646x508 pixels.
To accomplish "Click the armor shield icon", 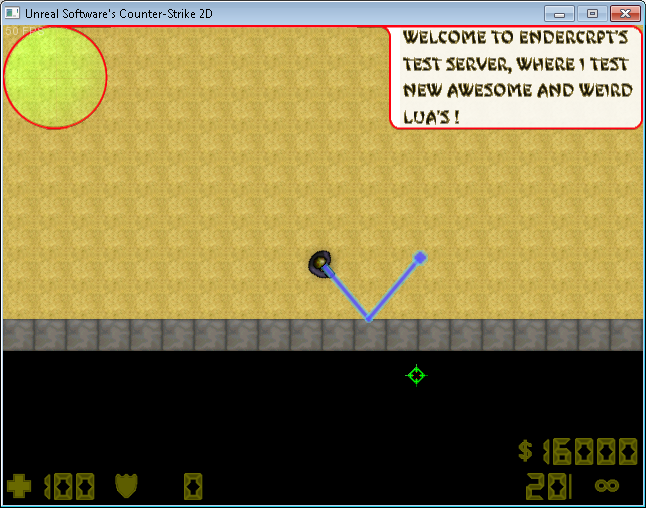I will click(126, 486).
